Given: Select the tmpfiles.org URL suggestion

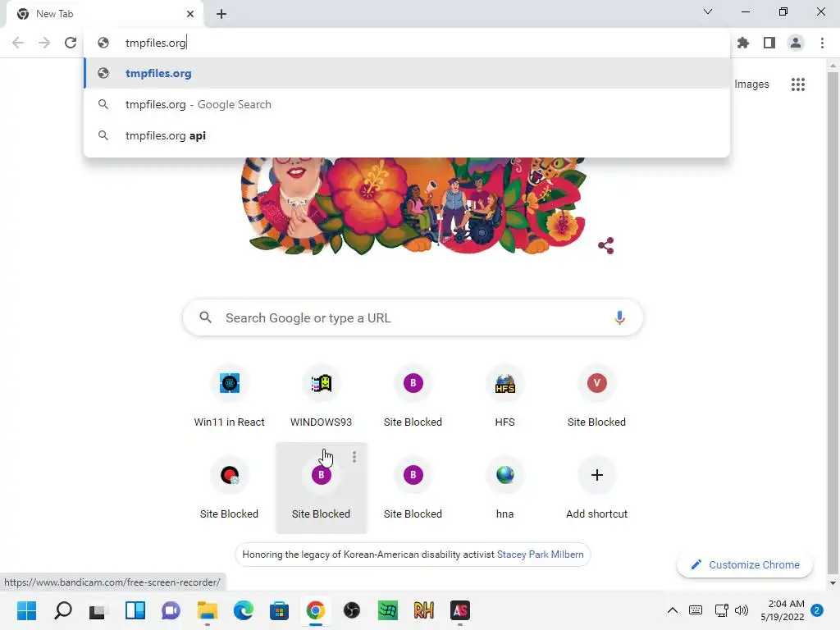Looking at the screenshot, I should pos(407,73).
